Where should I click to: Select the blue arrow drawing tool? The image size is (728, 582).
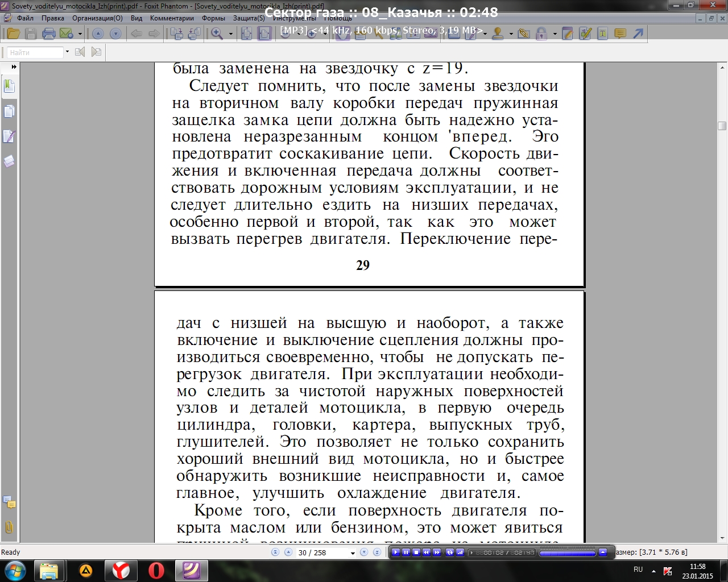638,34
